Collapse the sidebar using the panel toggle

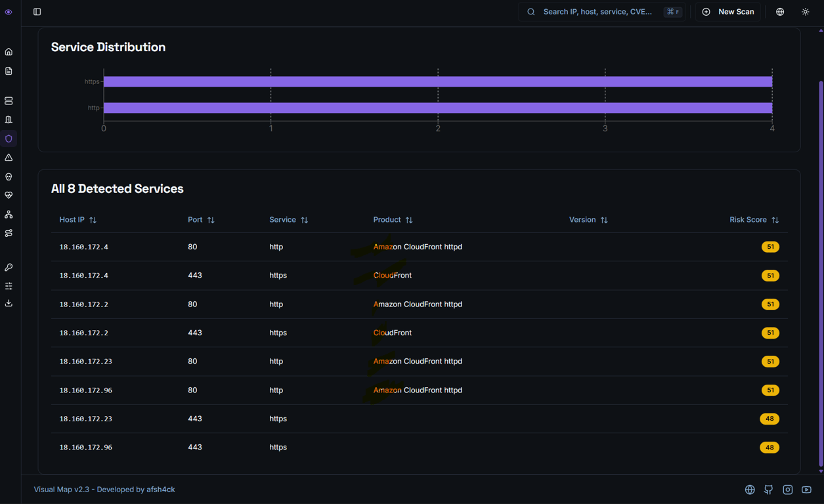coord(37,11)
